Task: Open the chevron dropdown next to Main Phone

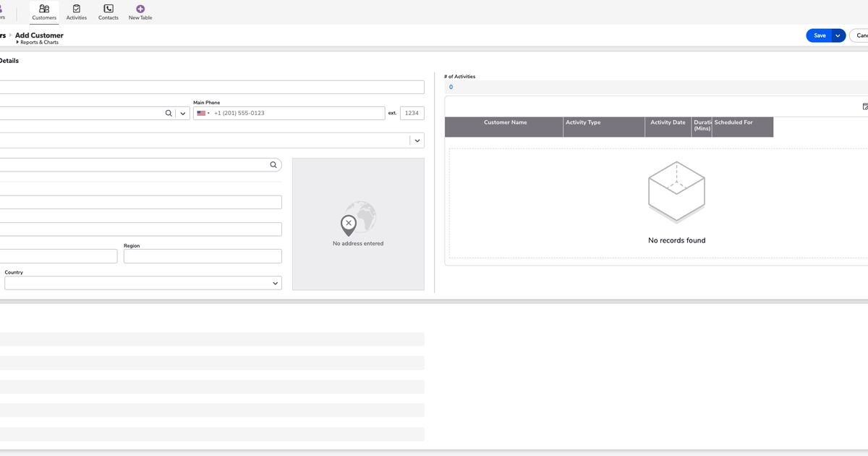Action: (183, 114)
